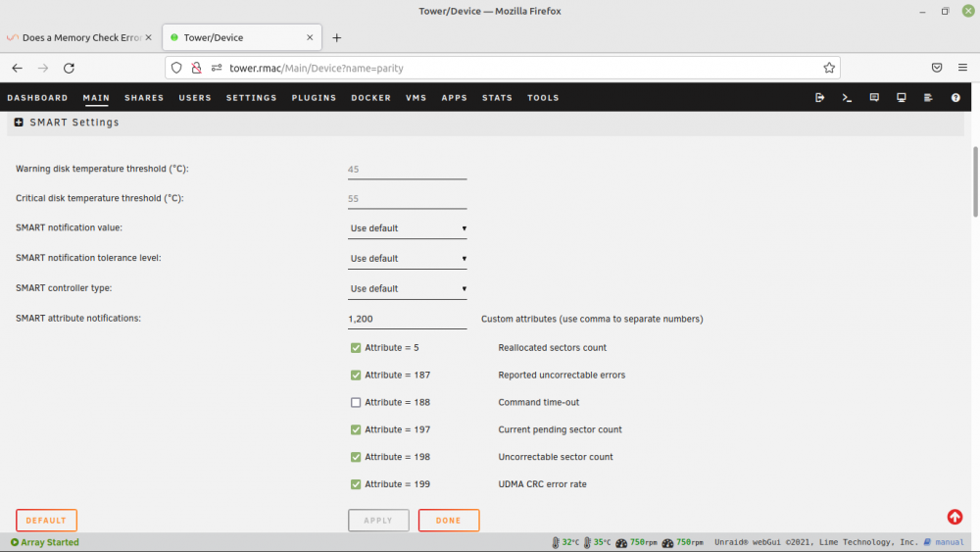980x552 pixels.
Task: Click the 'Reallocated sectors count' label
Action: 552,348
